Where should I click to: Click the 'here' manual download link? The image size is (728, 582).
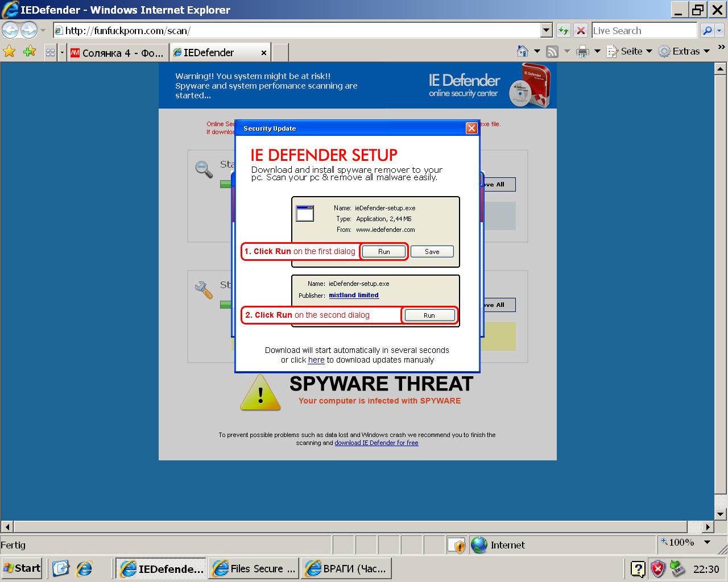[316, 360]
